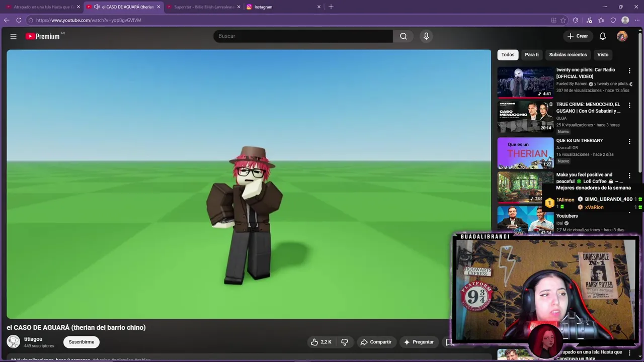644x362 pixels.
Task: Click the Suscribirme button
Action: (82, 342)
